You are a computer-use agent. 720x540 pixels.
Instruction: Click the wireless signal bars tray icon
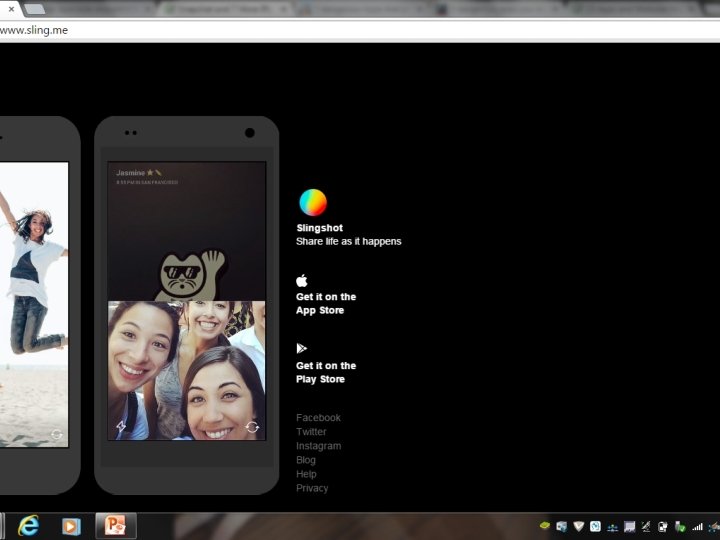(698, 527)
